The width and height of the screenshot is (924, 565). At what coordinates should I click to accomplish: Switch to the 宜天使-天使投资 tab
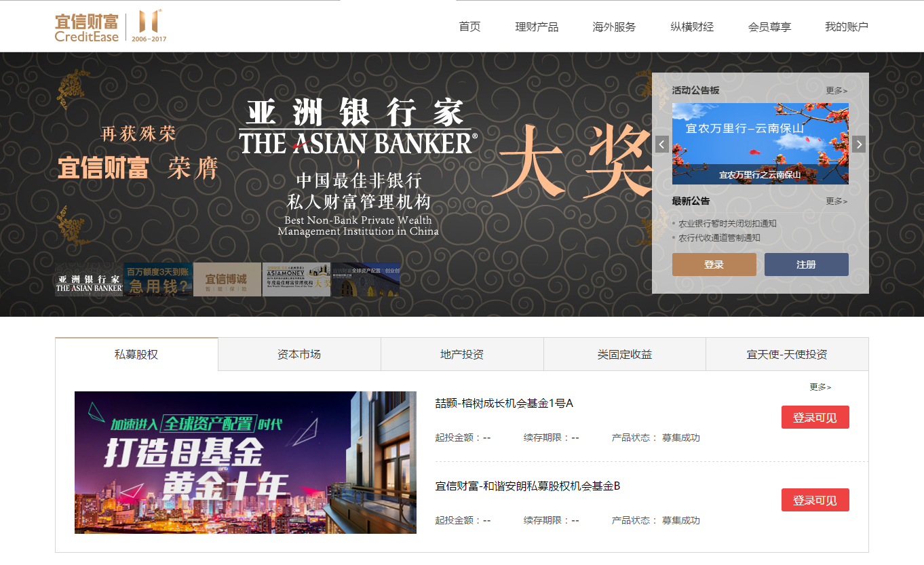pyautogui.click(x=787, y=353)
